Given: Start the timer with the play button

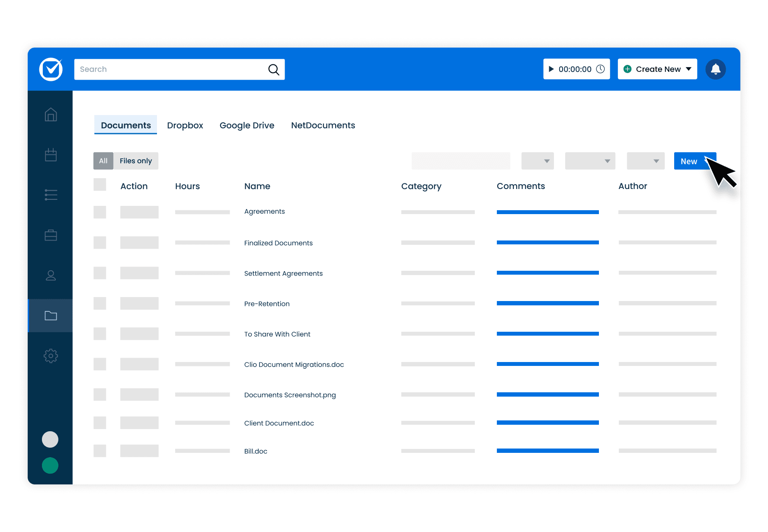Looking at the screenshot, I should point(551,69).
